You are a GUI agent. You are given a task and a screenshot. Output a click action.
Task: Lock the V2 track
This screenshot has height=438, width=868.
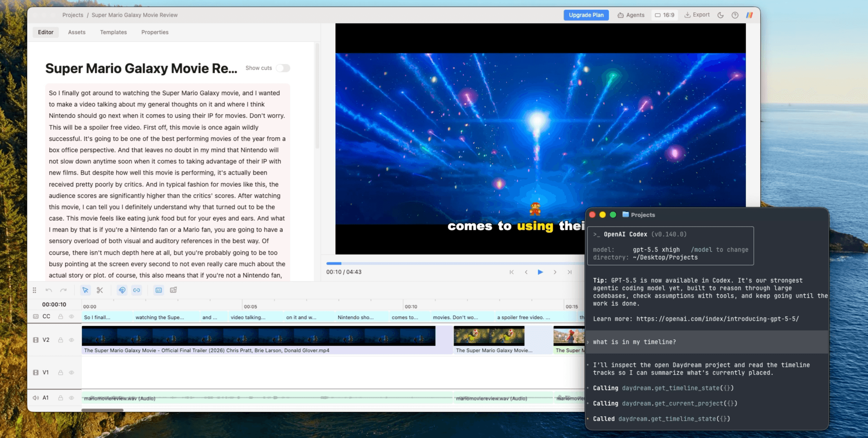pyautogui.click(x=61, y=340)
